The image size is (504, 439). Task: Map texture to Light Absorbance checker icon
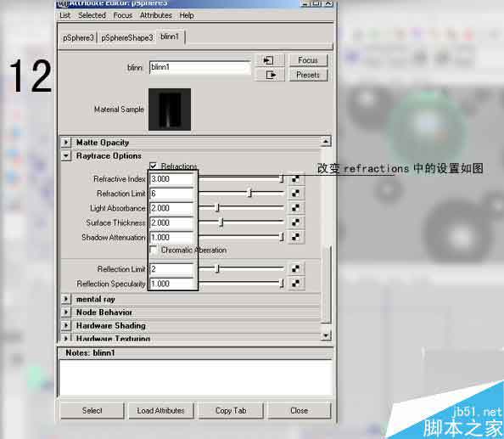point(295,208)
